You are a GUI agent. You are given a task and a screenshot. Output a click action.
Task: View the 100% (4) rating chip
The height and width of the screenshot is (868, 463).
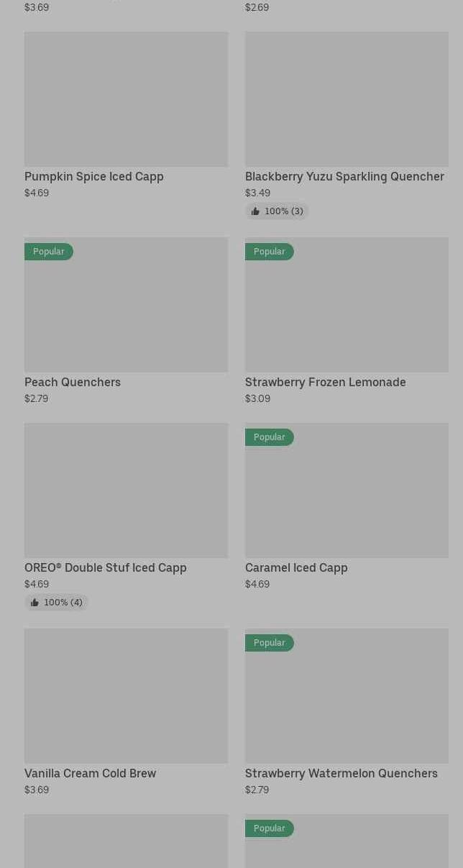tap(56, 603)
